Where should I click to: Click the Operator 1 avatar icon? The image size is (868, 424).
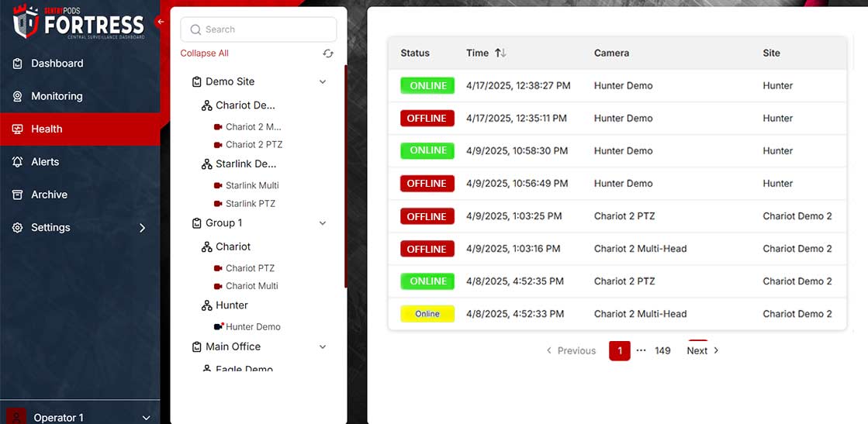16,417
